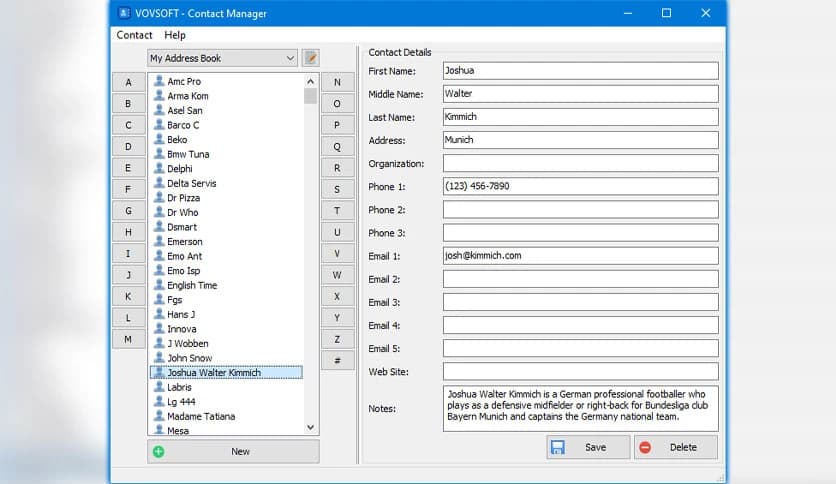The width and height of the screenshot is (836, 484).
Task: Select the contact Labris
Action: click(179, 387)
